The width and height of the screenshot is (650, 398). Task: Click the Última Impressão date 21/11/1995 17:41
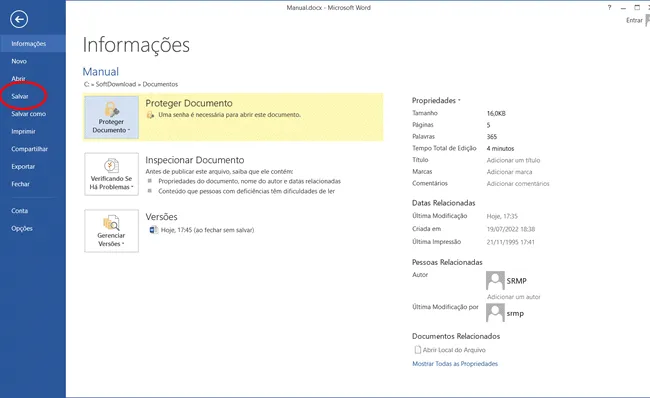click(510, 242)
